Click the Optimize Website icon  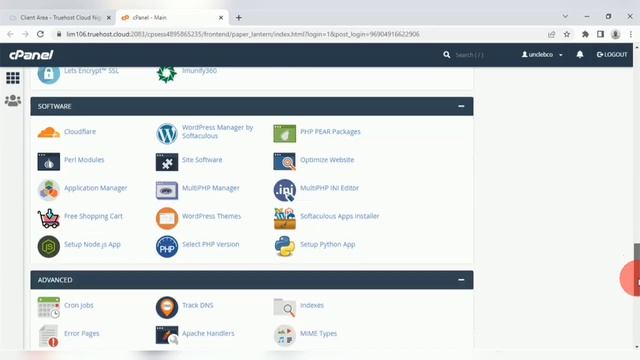[x=284, y=162]
